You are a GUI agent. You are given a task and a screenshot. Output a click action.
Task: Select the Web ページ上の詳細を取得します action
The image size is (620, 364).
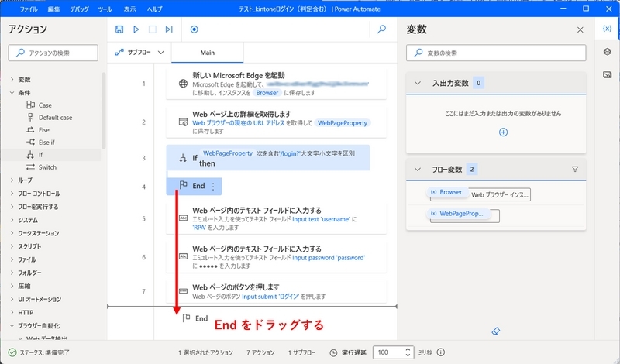(x=276, y=122)
